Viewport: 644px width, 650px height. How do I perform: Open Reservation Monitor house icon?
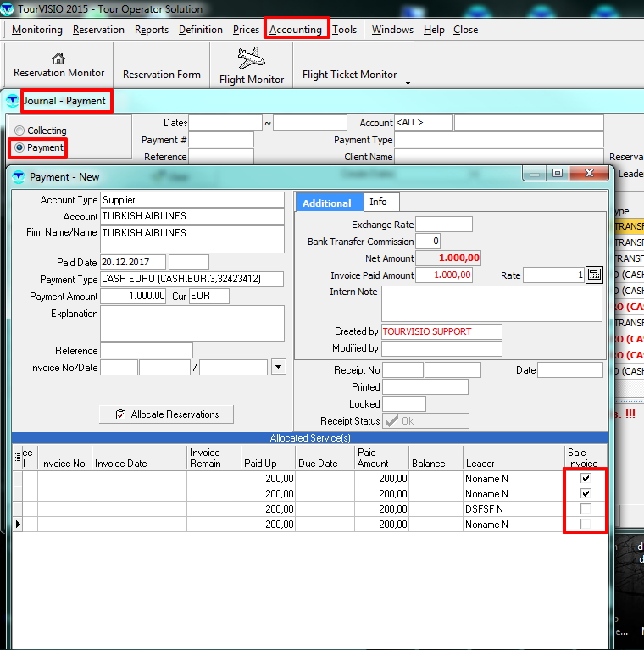click(58, 58)
